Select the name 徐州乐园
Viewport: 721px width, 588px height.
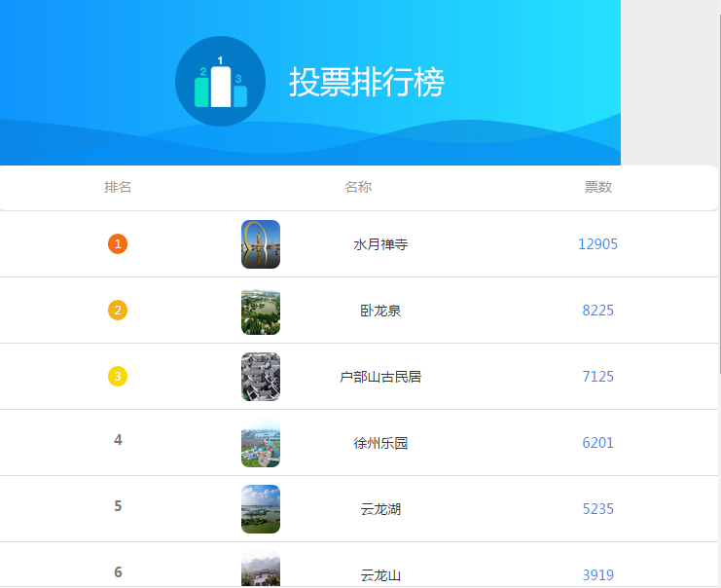click(x=380, y=443)
